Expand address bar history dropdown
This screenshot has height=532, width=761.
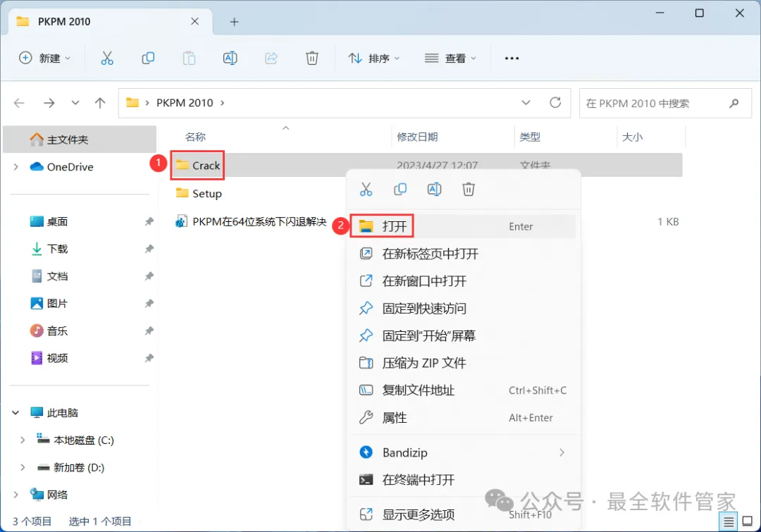click(526, 103)
